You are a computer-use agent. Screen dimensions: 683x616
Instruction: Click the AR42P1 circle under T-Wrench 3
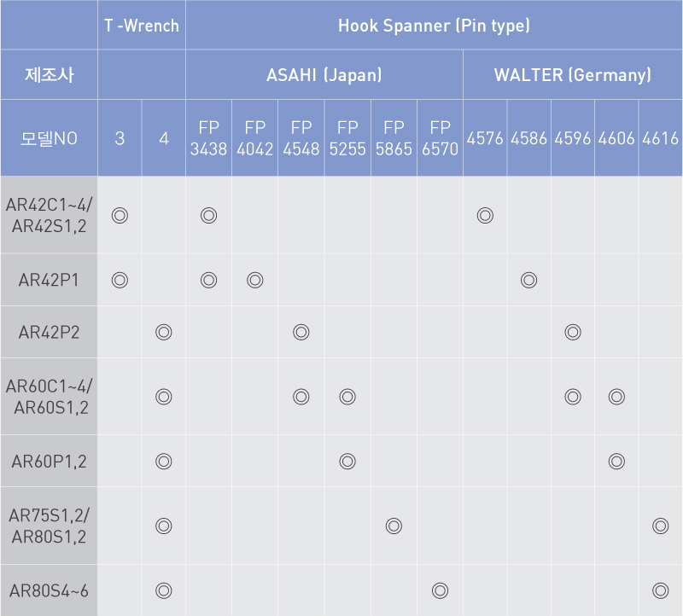coord(120,280)
